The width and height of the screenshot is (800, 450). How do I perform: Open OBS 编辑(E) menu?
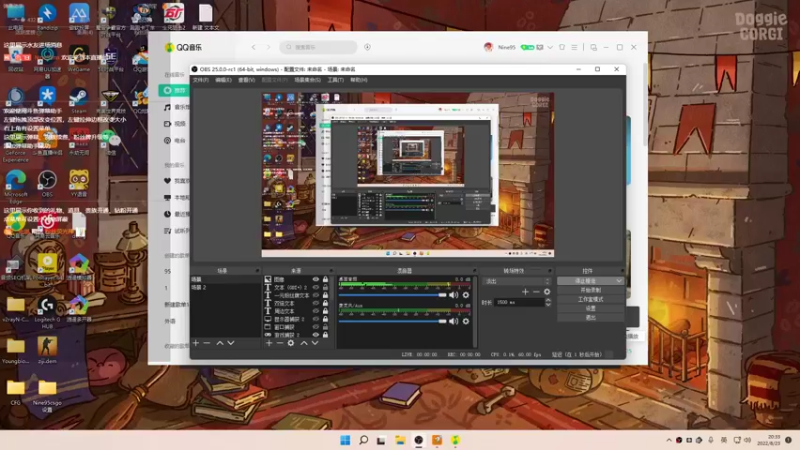pyautogui.click(x=223, y=80)
